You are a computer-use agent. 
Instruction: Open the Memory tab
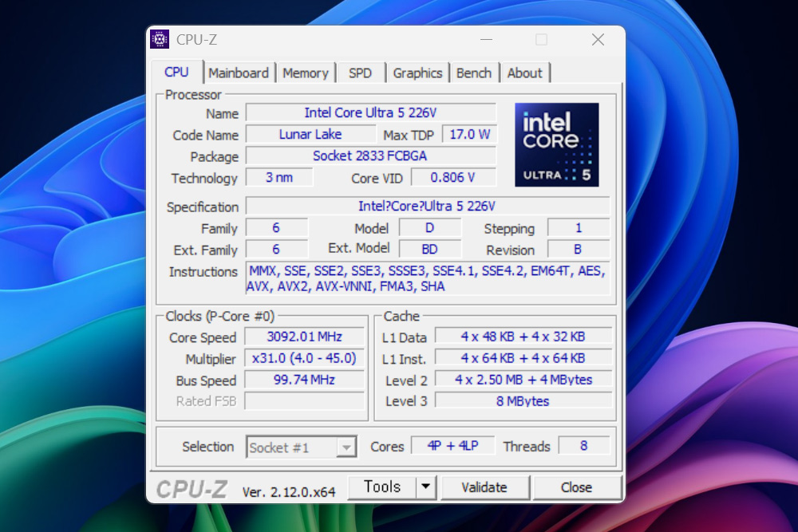click(306, 73)
